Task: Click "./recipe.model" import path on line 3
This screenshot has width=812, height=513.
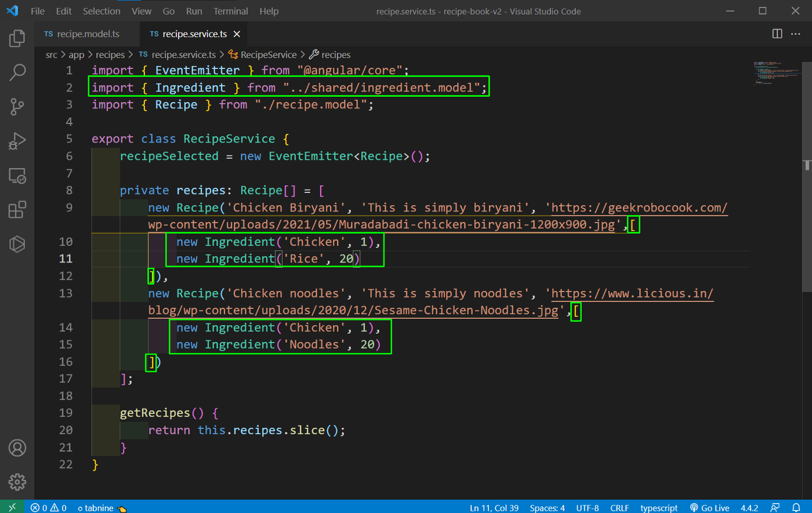Action: pyautogui.click(x=311, y=105)
